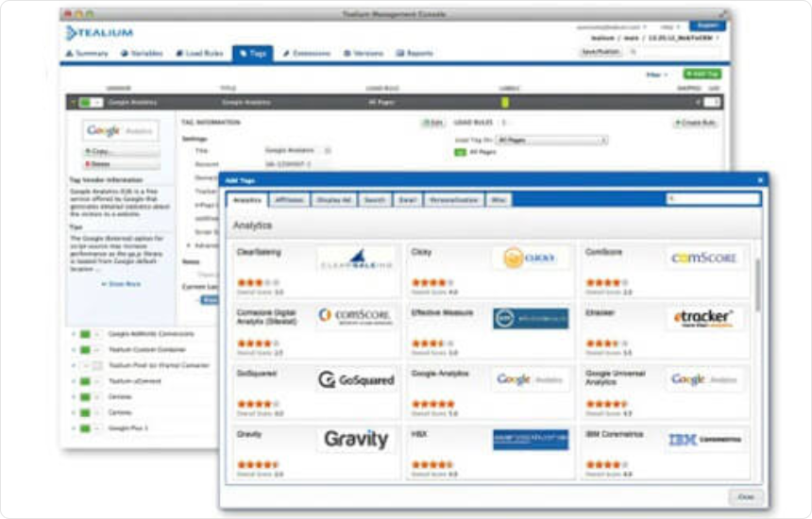Select the Search tab in Add Tags dialog
Viewport: 812px width, 519px height.
(x=375, y=200)
